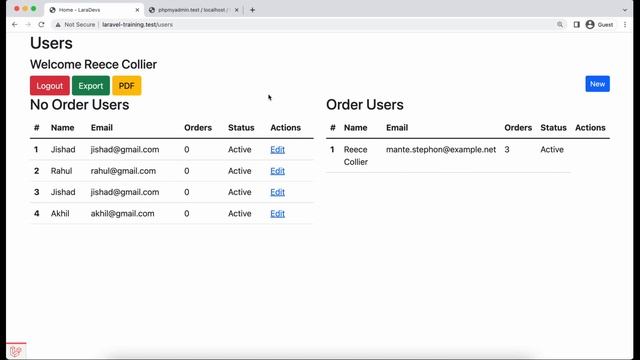Open Chrome three-dot menu

[625, 24]
